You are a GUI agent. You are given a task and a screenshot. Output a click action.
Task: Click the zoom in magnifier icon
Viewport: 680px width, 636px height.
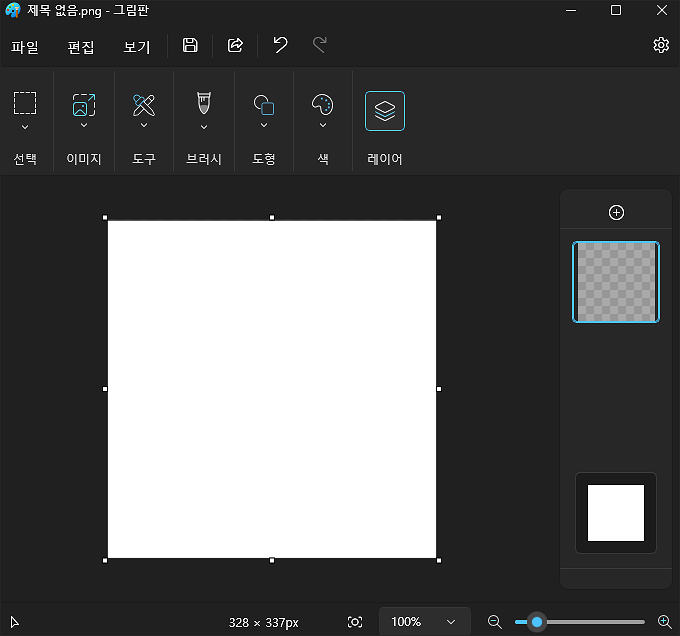(x=664, y=622)
